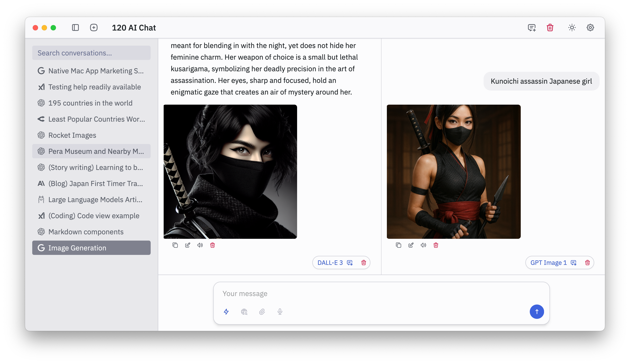Screen dimensions: 630x364
Task: Remove the GPT Image 1 panel
Action: (x=587, y=263)
